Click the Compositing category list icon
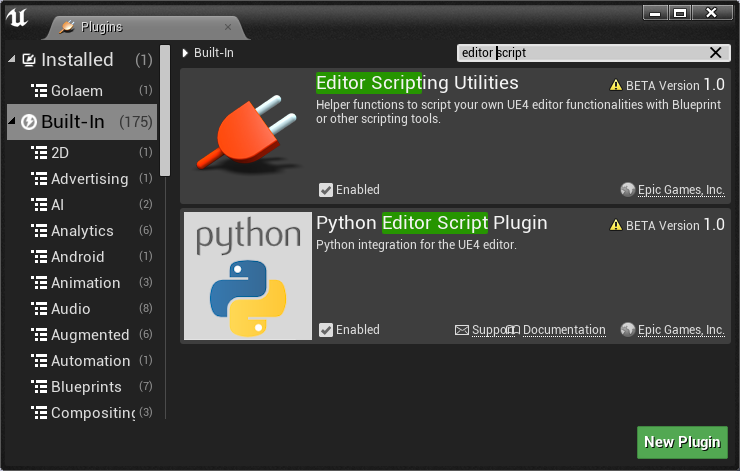 (x=39, y=412)
